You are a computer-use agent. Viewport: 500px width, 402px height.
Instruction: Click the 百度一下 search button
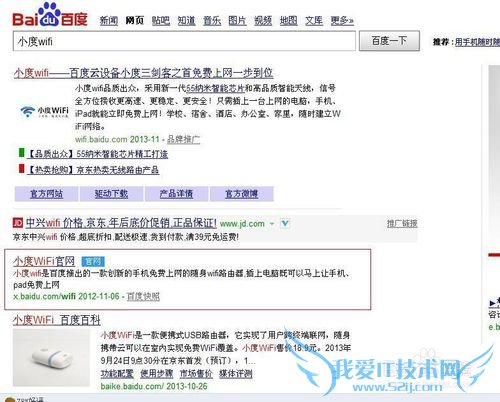[x=389, y=41]
